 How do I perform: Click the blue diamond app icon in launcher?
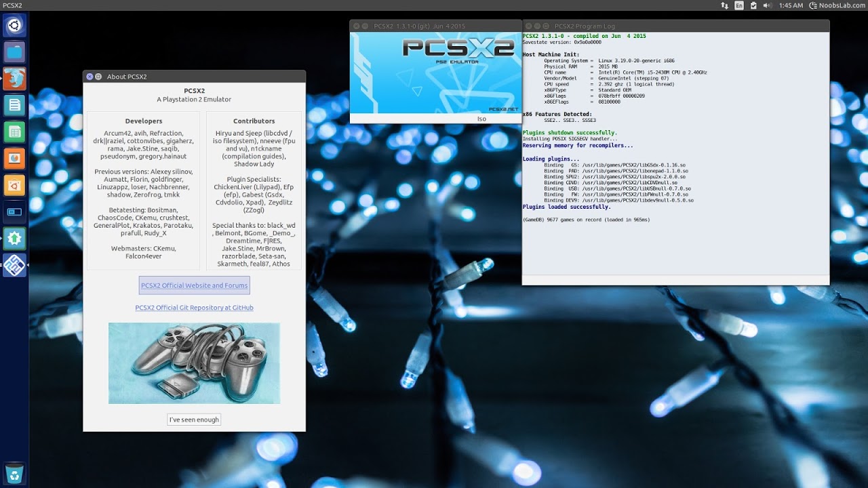point(14,265)
